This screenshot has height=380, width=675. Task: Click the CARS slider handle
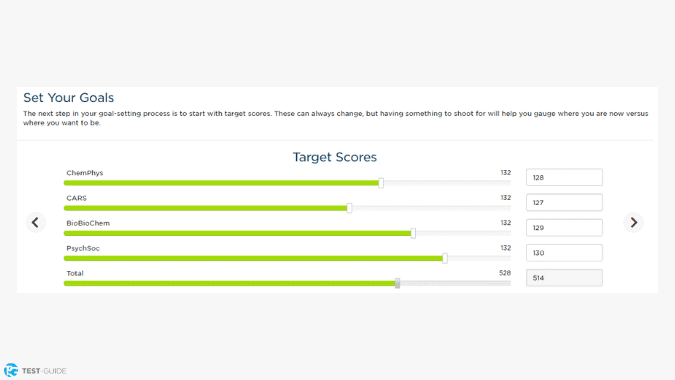[x=349, y=208]
